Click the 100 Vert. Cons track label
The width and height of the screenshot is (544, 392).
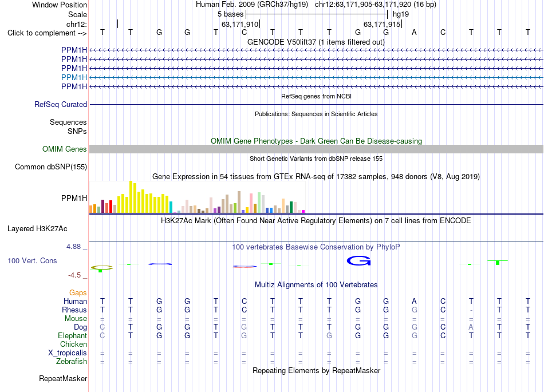click(32, 260)
